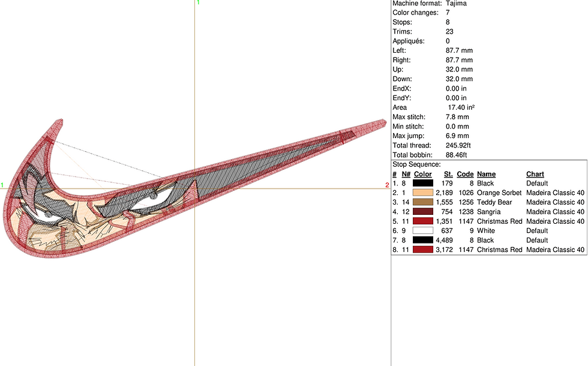The image size is (588, 366).
Task: Click stitch count 179
Action: [447, 184]
